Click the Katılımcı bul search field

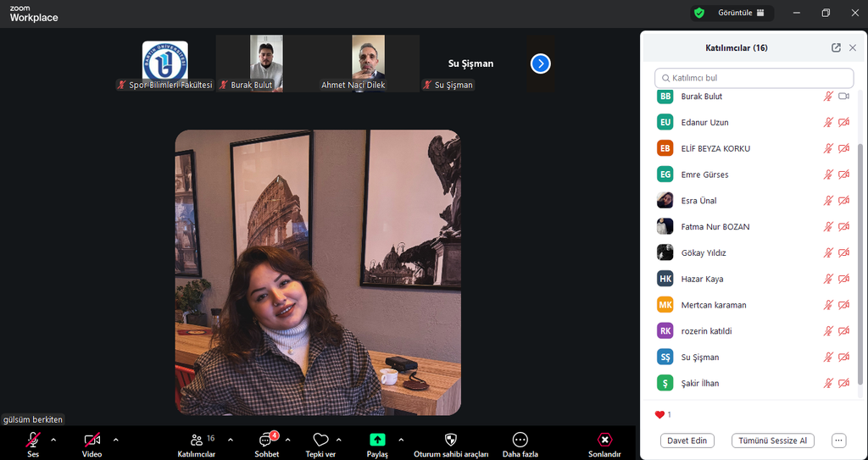[754, 78]
